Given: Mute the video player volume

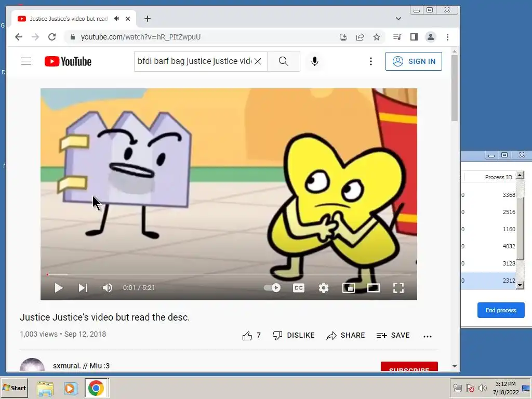Looking at the screenshot, I should click(x=107, y=288).
